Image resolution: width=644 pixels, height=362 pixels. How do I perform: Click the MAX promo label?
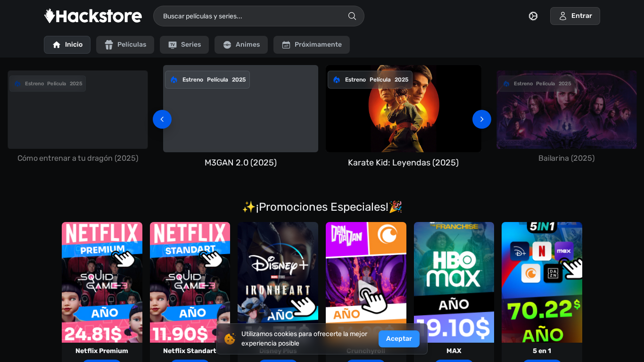coord(454,351)
